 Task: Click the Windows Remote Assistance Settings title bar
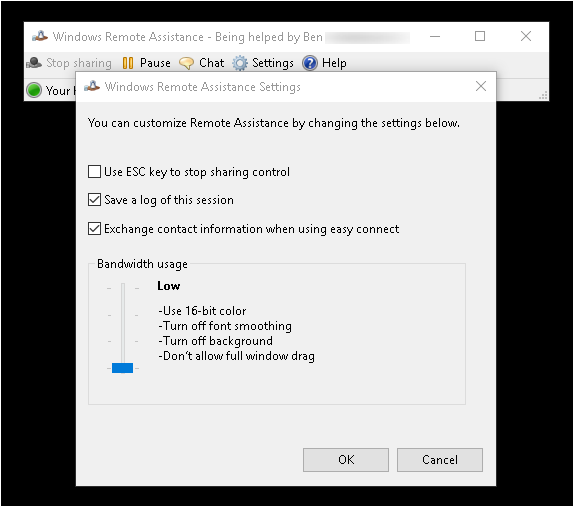[286, 87]
